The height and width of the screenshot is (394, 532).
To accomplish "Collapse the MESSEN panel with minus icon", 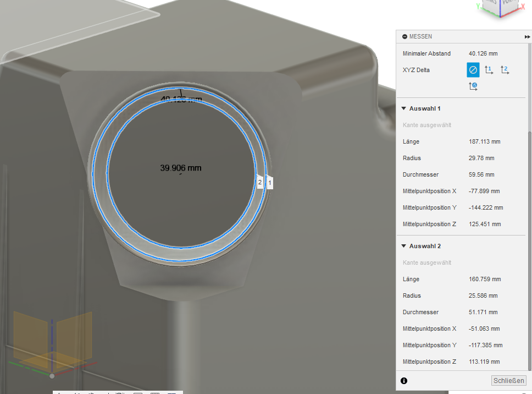I will [x=404, y=36].
